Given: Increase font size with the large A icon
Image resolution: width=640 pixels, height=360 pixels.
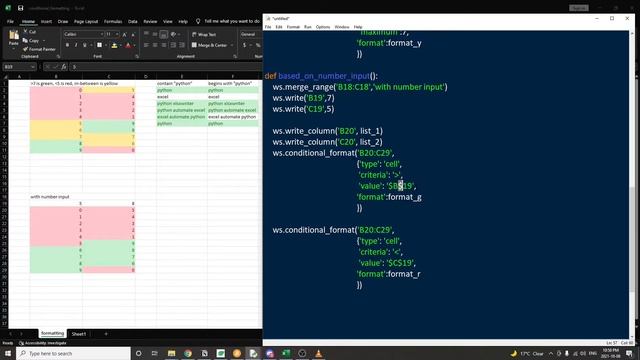Looking at the screenshot, I should pos(124,34).
